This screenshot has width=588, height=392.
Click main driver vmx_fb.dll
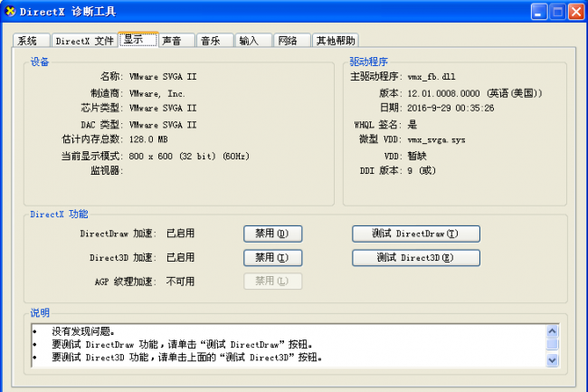pos(432,77)
